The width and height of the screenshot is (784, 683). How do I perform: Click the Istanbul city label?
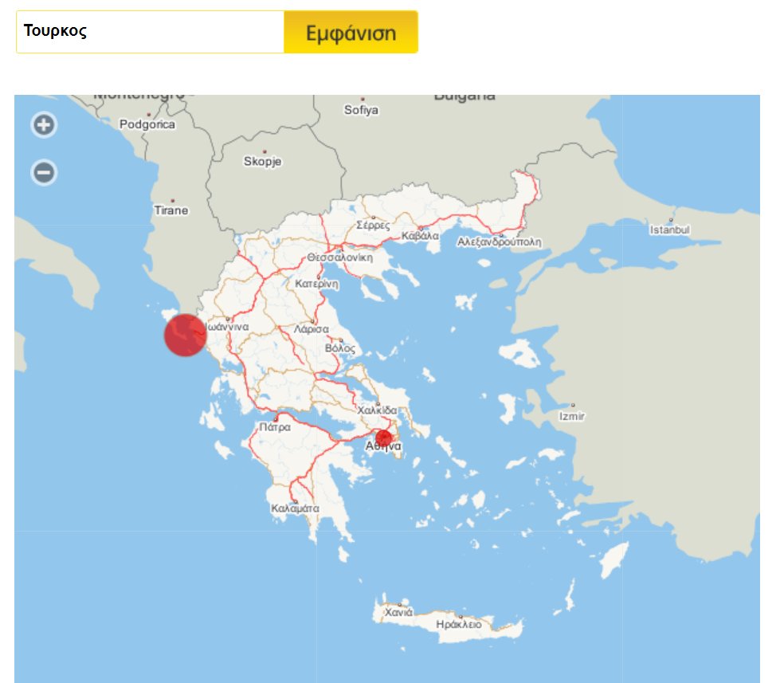(x=669, y=230)
